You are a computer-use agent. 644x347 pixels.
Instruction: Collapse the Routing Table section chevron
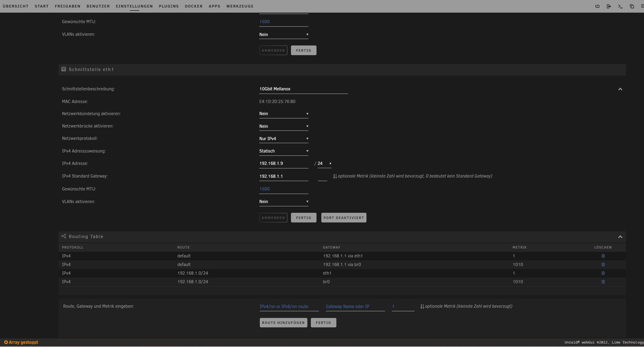620,237
